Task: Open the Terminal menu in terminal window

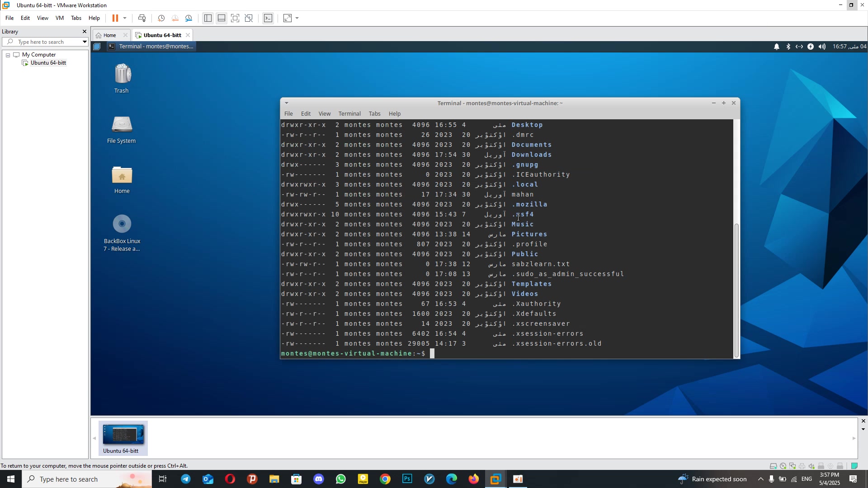Action: pyautogui.click(x=349, y=114)
